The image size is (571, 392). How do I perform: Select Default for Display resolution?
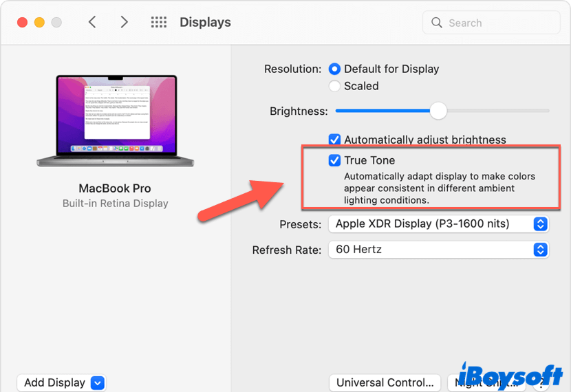pyautogui.click(x=334, y=69)
